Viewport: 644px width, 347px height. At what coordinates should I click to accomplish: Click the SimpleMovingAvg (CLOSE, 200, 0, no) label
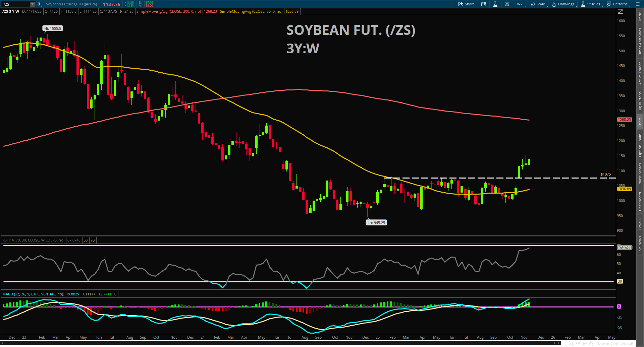[x=169, y=11]
